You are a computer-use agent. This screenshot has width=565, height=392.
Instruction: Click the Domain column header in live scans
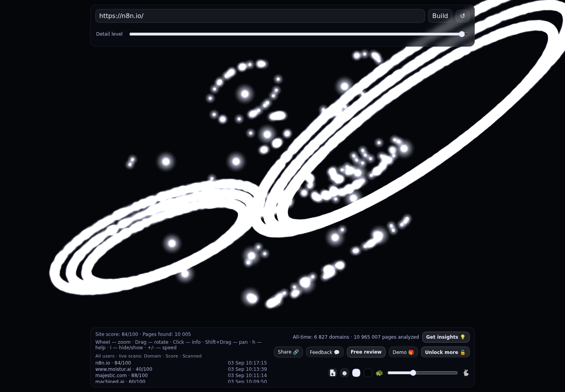click(x=153, y=356)
